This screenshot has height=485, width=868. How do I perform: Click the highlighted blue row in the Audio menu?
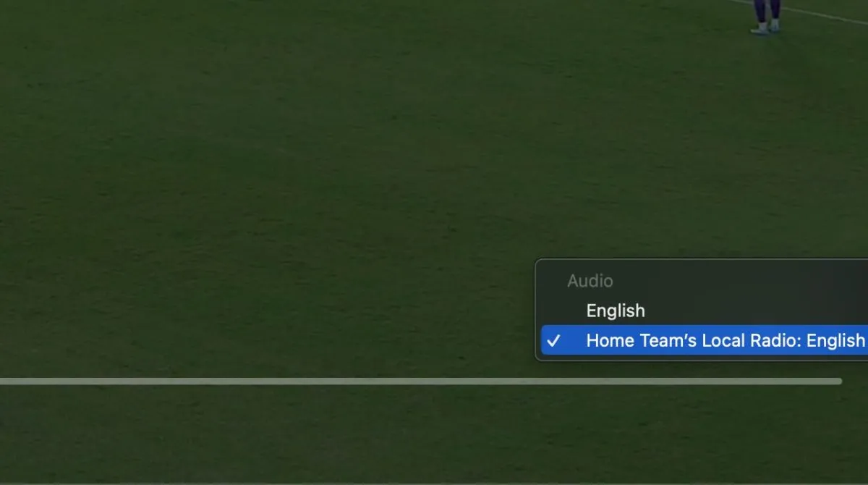[x=705, y=340]
